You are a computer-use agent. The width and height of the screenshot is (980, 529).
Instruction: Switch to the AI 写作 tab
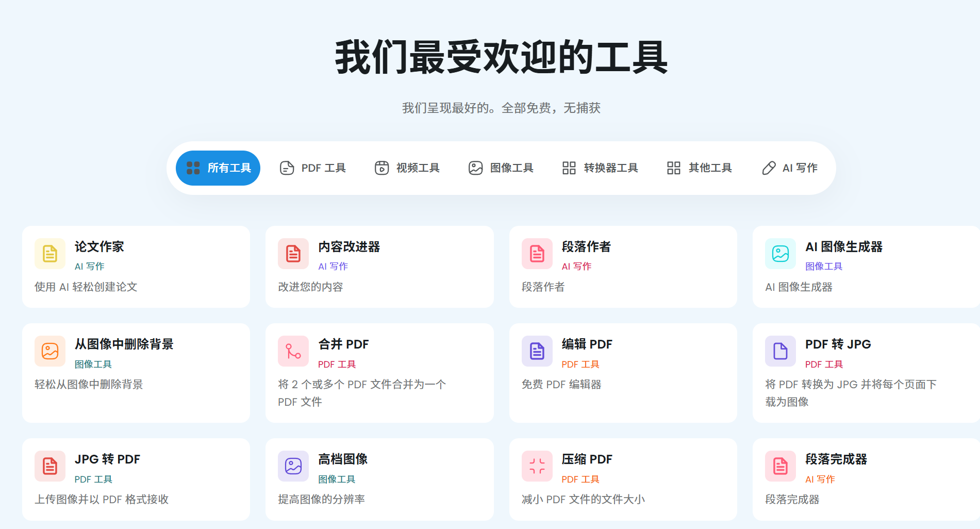click(x=790, y=168)
